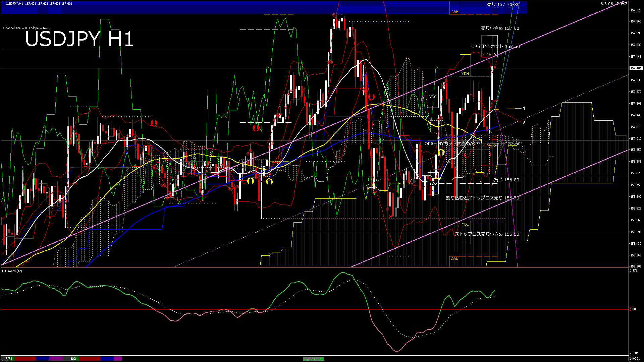
Task: Select the LWH level label
Action: (x=454, y=12)
